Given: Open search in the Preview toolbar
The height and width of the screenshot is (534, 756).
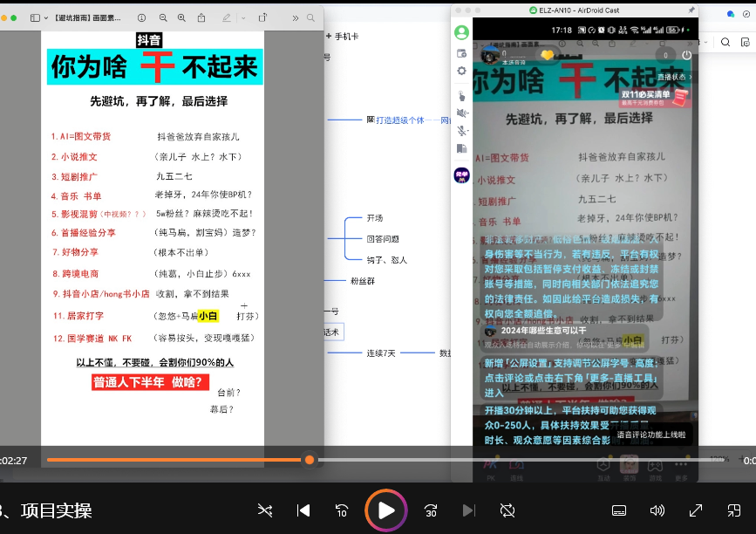Looking at the screenshot, I should (311, 17).
